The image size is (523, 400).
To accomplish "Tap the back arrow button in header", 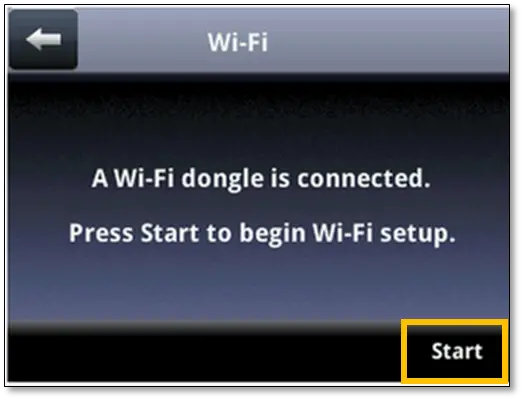I will click(x=43, y=39).
